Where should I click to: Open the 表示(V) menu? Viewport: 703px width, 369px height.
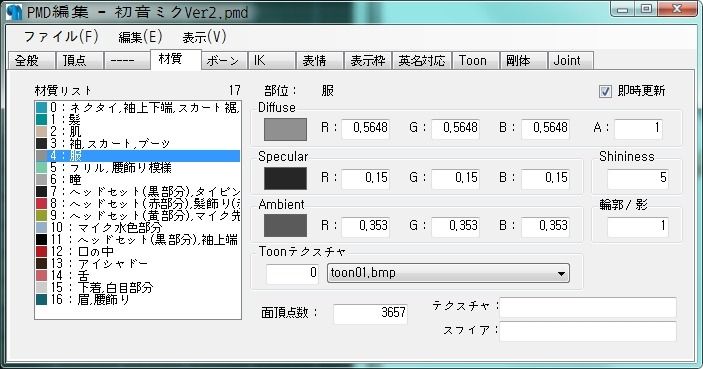[204, 37]
